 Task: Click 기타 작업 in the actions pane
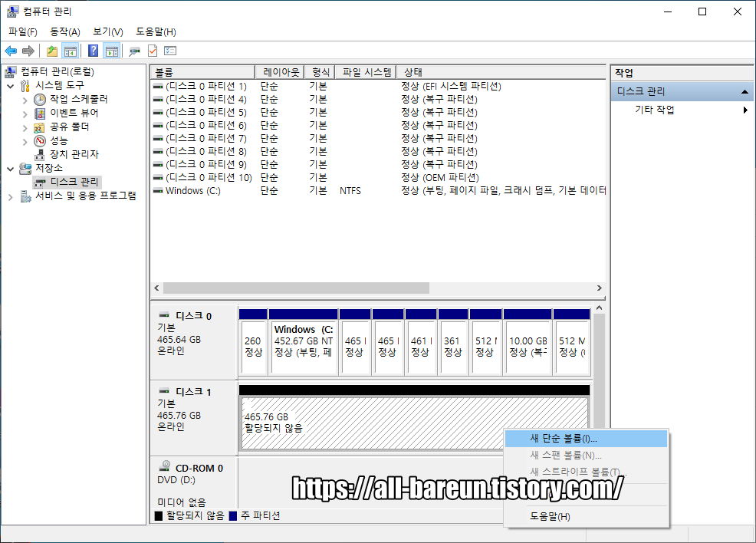click(x=654, y=110)
